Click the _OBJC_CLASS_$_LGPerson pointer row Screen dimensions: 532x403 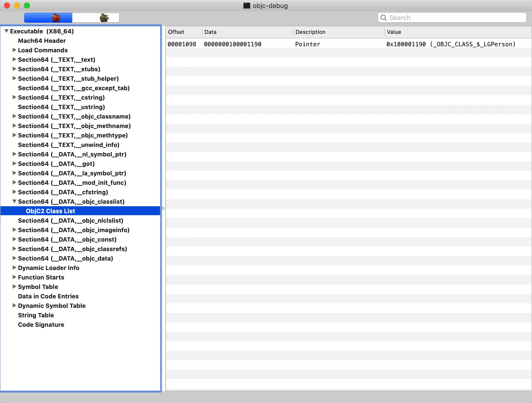(x=349, y=44)
